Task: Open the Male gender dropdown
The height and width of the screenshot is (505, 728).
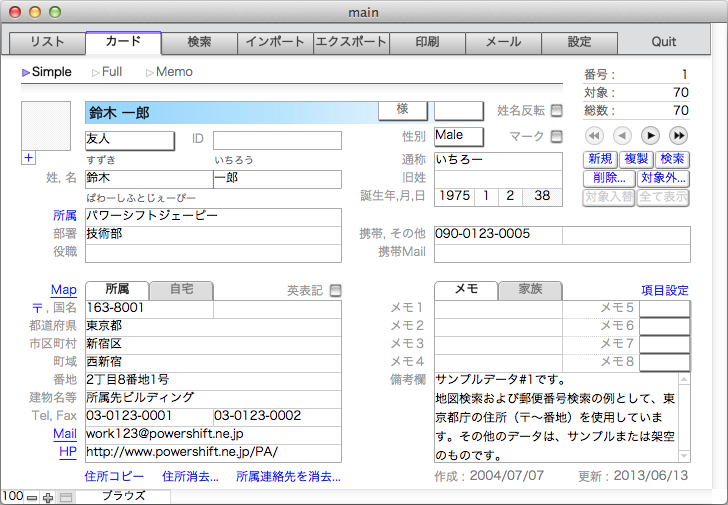Action: tap(458, 136)
